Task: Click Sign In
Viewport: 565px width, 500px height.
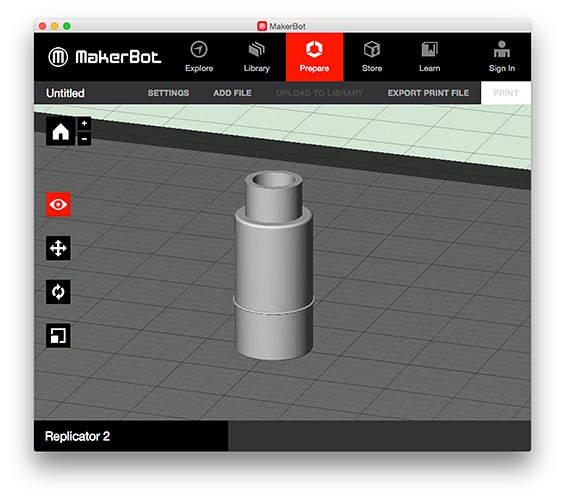Action: (x=502, y=57)
